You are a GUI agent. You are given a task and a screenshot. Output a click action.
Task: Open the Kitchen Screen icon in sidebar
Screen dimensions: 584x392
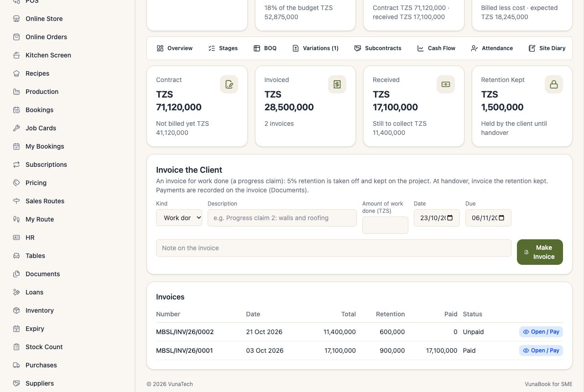pos(16,55)
